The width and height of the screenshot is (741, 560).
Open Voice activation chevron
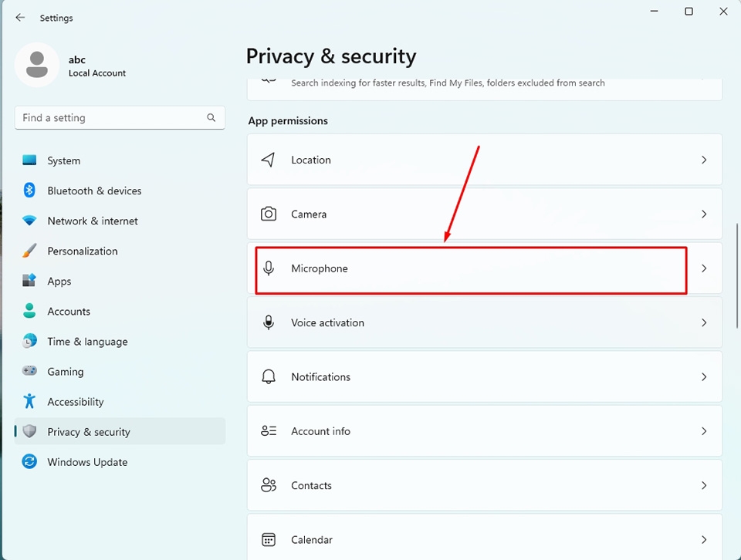704,322
